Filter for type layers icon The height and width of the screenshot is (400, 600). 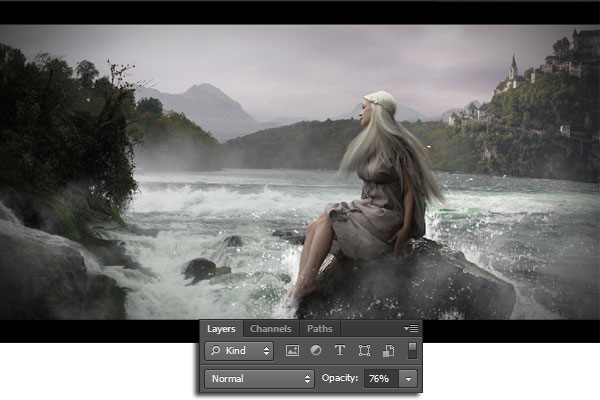[x=340, y=351]
